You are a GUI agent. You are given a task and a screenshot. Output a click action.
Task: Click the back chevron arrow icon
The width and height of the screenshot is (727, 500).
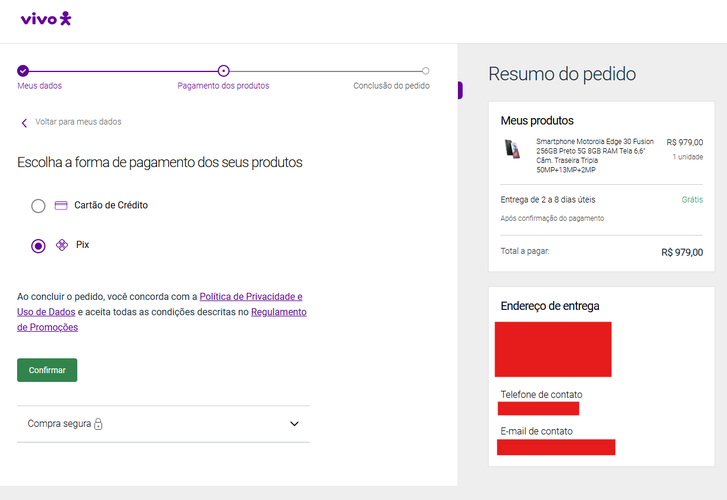pos(24,122)
